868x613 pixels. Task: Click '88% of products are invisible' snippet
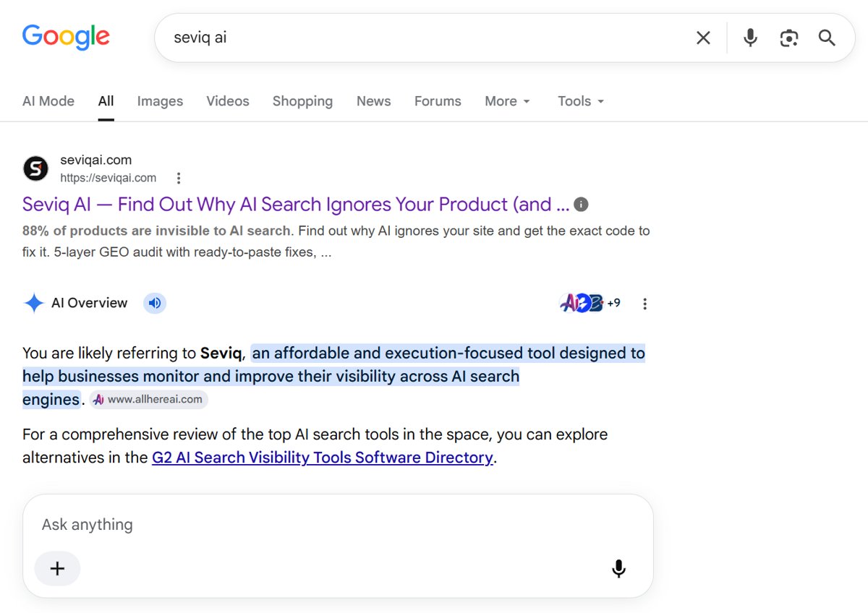tap(157, 231)
